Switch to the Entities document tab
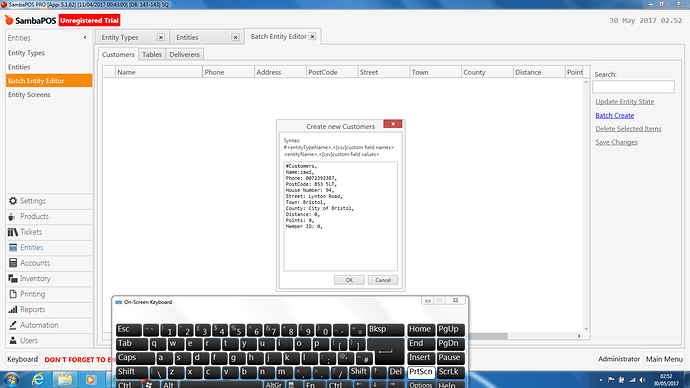 (x=187, y=37)
